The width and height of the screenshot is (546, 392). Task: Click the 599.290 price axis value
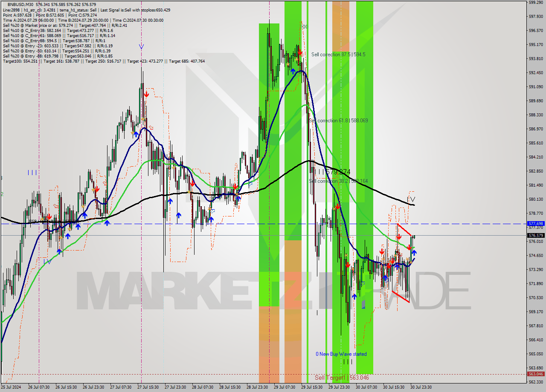(536, 3)
